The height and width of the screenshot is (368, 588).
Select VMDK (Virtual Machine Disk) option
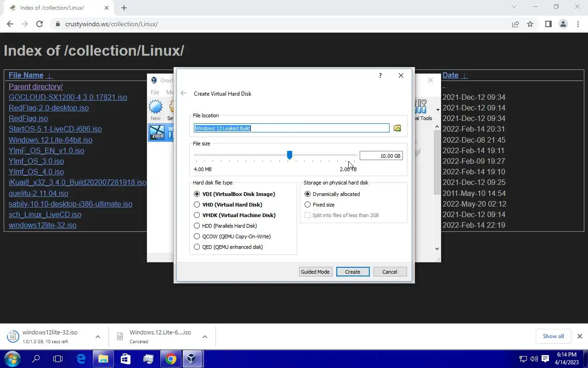tap(235, 215)
